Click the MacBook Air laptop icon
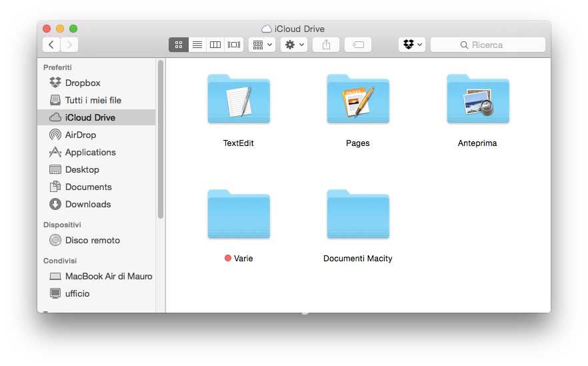 pos(55,277)
